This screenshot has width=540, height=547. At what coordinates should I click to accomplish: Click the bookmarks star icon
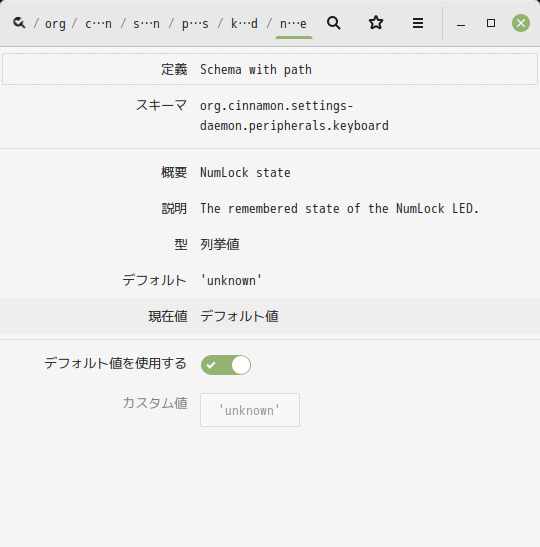tap(376, 23)
